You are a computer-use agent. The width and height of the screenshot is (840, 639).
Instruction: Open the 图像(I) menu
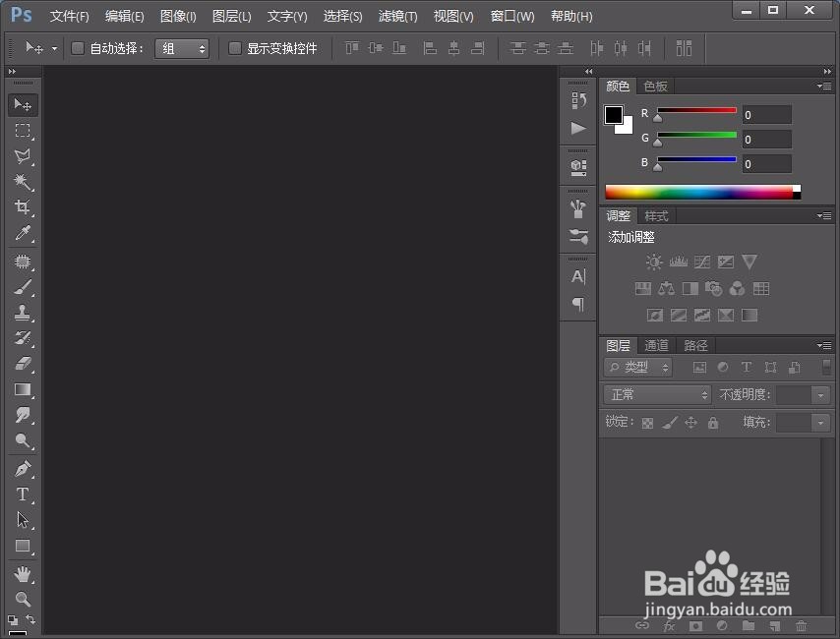point(178,16)
